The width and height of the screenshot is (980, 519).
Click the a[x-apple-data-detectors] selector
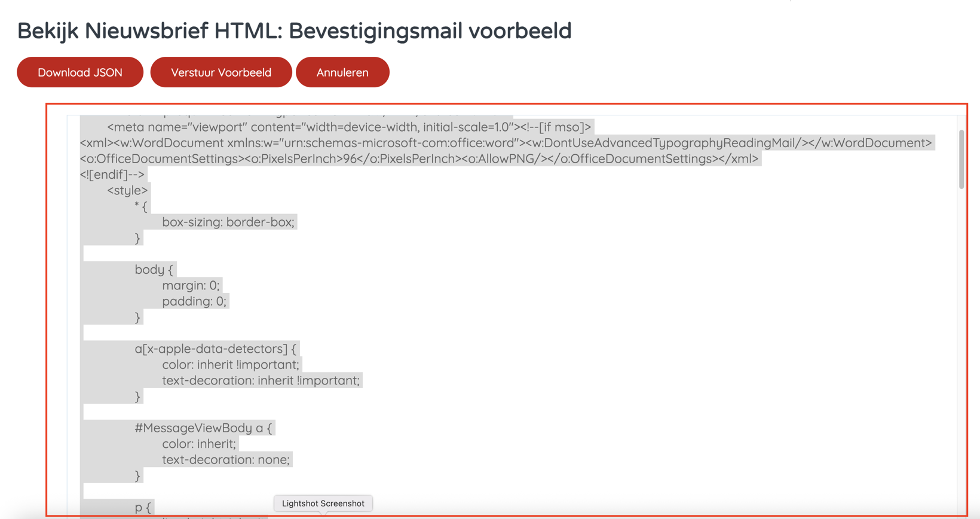click(215, 349)
